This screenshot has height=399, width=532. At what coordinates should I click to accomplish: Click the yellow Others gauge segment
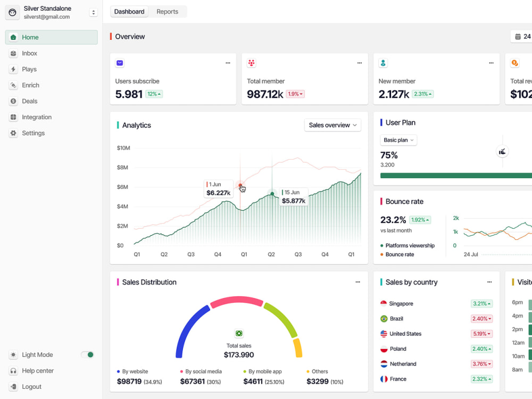tap(298, 348)
